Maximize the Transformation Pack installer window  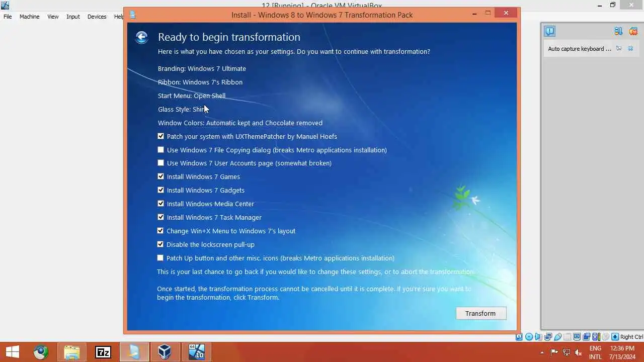pos(488,14)
